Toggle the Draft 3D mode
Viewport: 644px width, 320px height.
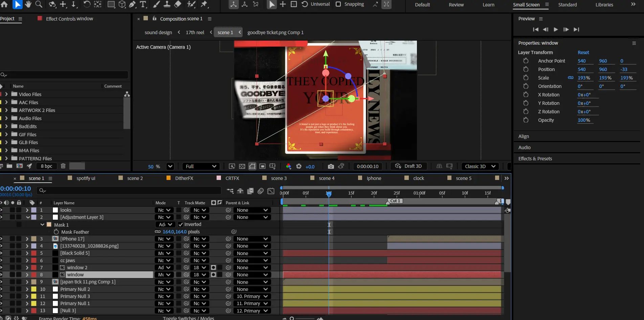coord(408,166)
